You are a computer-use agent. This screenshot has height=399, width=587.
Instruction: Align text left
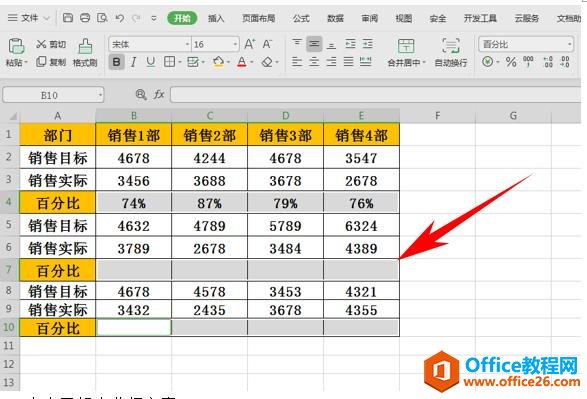[297, 61]
